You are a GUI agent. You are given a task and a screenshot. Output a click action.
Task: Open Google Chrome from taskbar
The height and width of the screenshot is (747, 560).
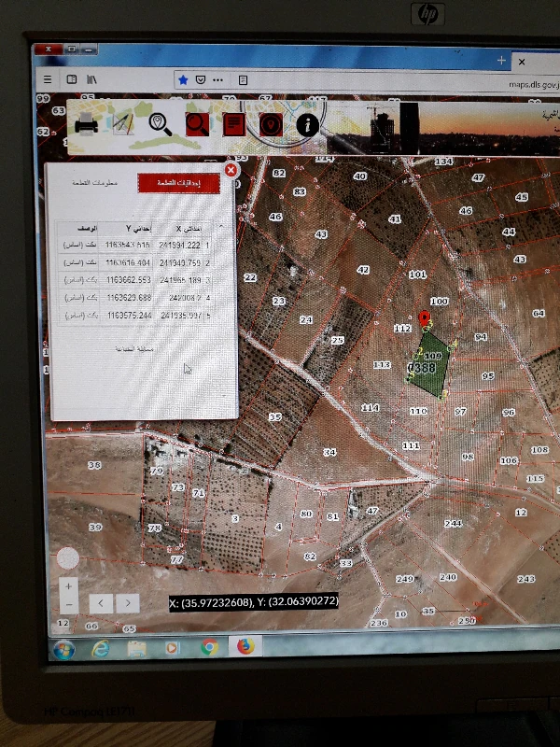coord(208,647)
